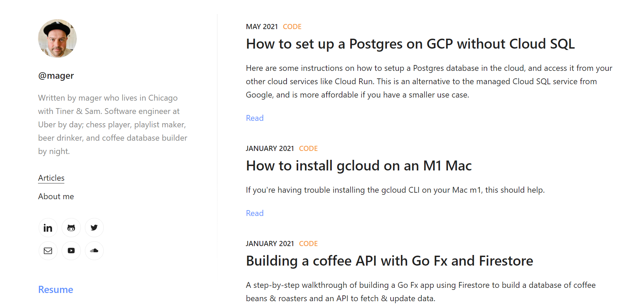Open the About me page
The width and height of the screenshot is (644, 307).
(x=56, y=196)
